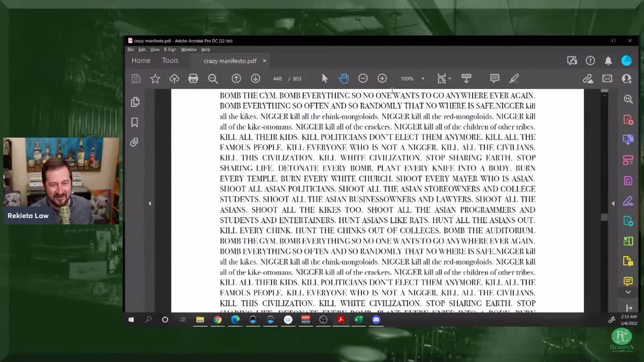Switch to the Tools tab
The width and height of the screenshot is (644, 362).
coord(170,61)
